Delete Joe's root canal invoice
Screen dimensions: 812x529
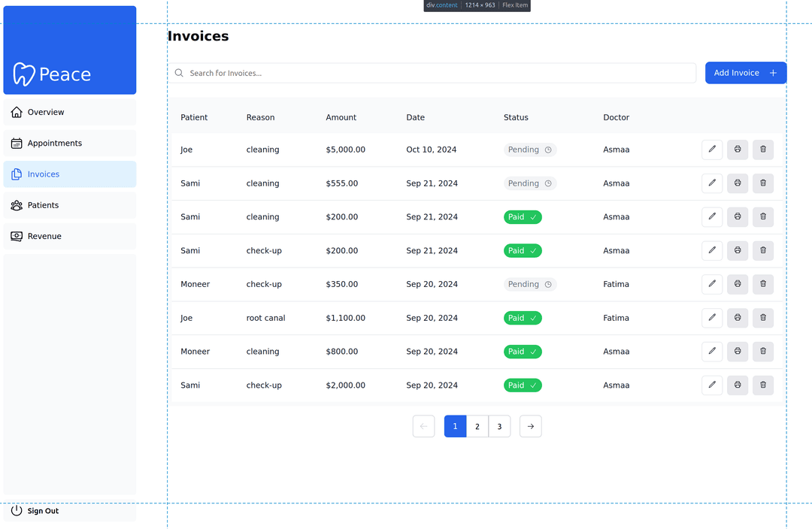763,318
